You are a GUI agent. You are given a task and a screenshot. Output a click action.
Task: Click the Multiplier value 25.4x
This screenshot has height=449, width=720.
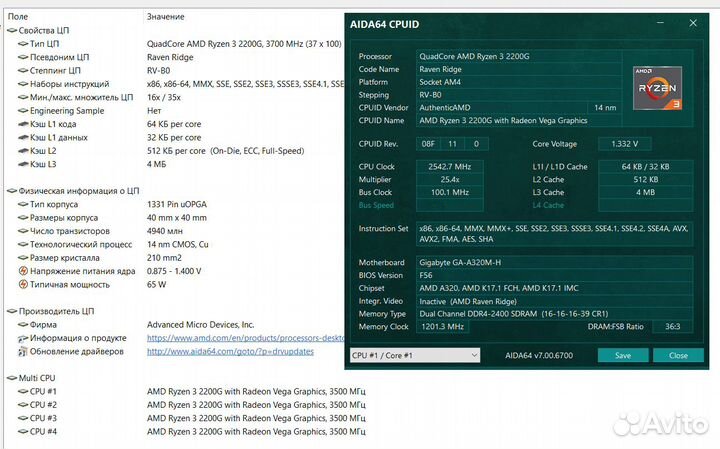450,180
